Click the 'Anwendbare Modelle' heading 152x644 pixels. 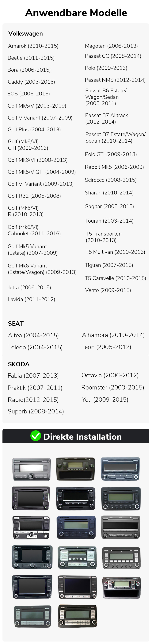(76, 13)
